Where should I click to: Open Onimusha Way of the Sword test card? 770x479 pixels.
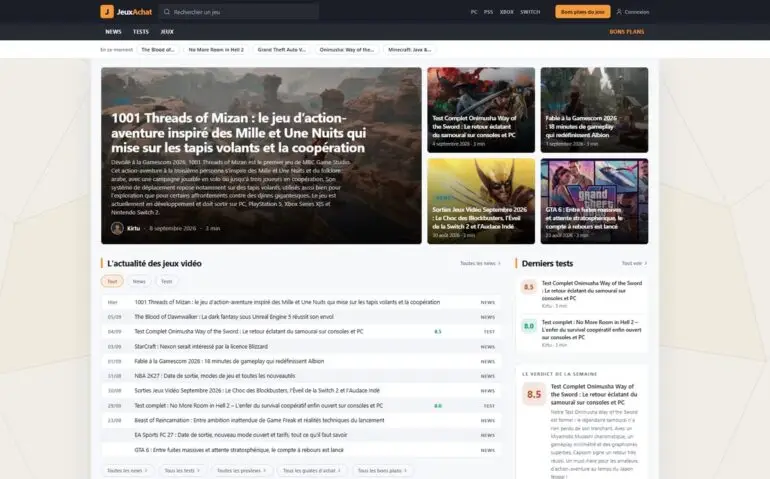[x=481, y=110]
